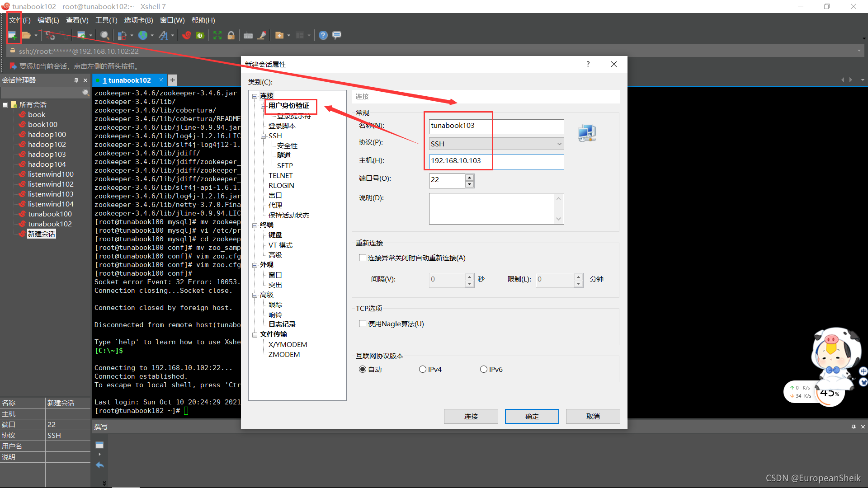Open the 窗口(W) menu
The width and height of the screenshot is (868, 488).
(x=172, y=20)
